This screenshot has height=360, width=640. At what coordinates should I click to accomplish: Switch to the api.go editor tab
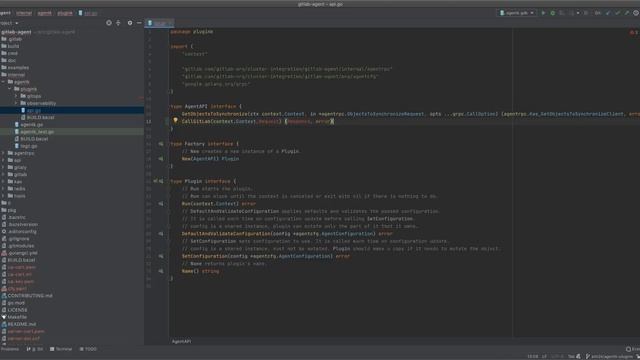pyautogui.click(x=160, y=23)
